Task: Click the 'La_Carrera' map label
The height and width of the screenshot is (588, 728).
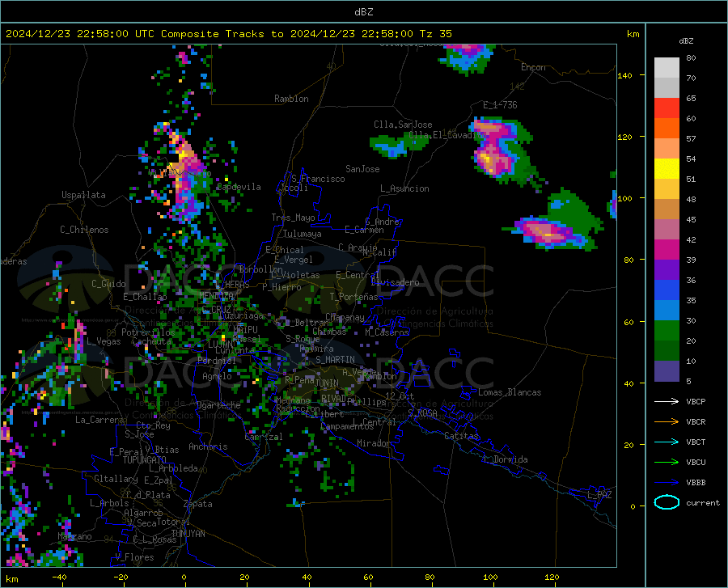Action: click(99, 420)
